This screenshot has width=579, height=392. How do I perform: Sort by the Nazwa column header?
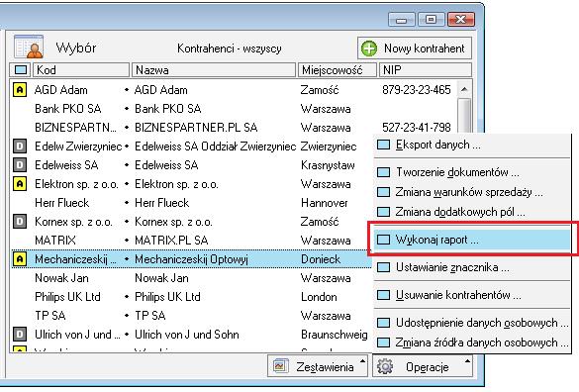[214, 70]
